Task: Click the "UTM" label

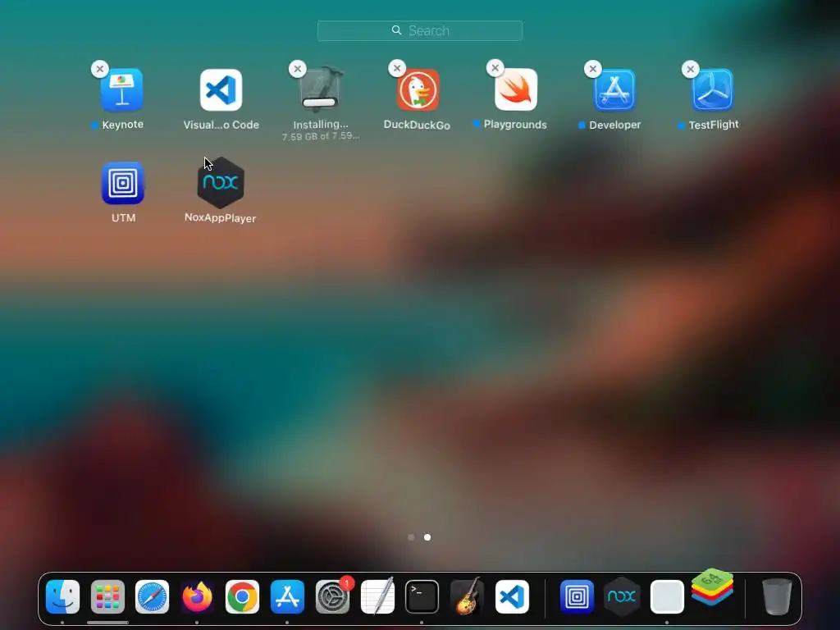Action: [x=123, y=217]
